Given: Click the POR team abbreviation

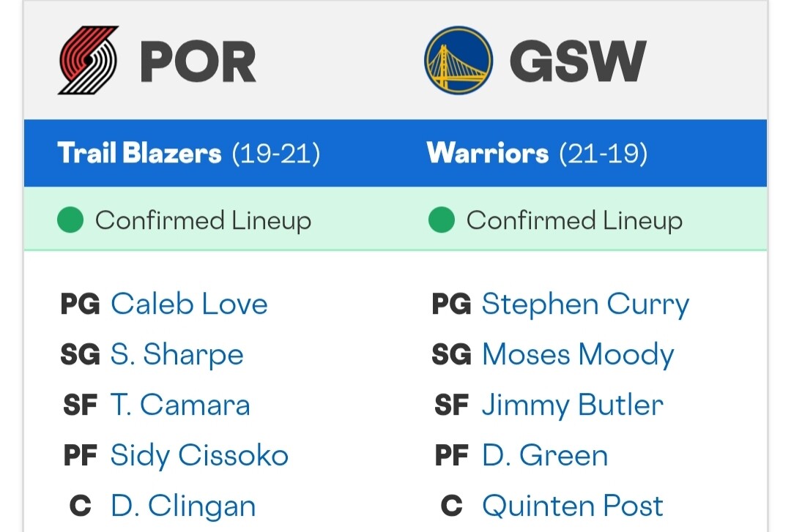Looking at the screenshot, I should [198, 61].
